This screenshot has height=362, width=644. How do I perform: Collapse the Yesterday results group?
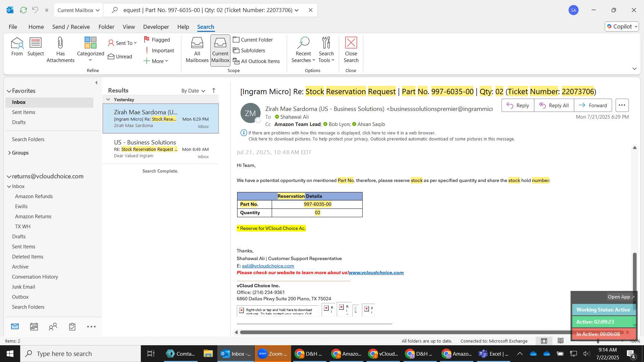(x=108, y=100)
